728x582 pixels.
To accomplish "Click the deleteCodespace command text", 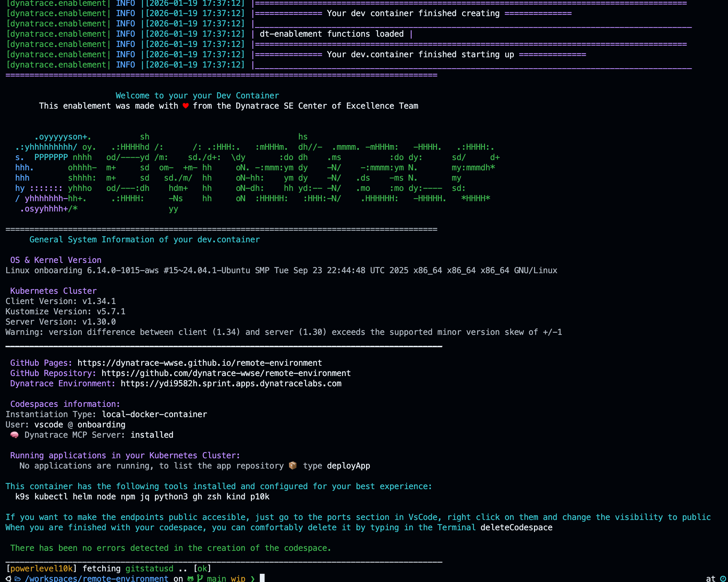I will [516, 527].
